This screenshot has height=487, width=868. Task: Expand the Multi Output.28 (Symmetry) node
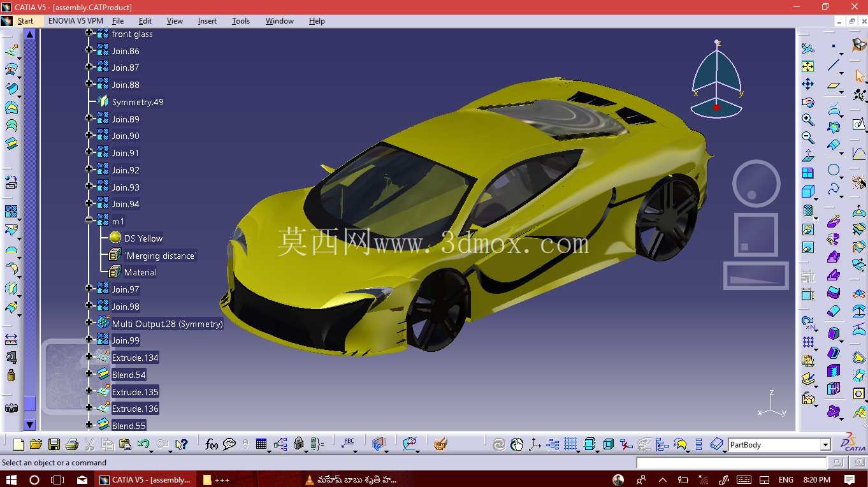[x=89, y=323]
